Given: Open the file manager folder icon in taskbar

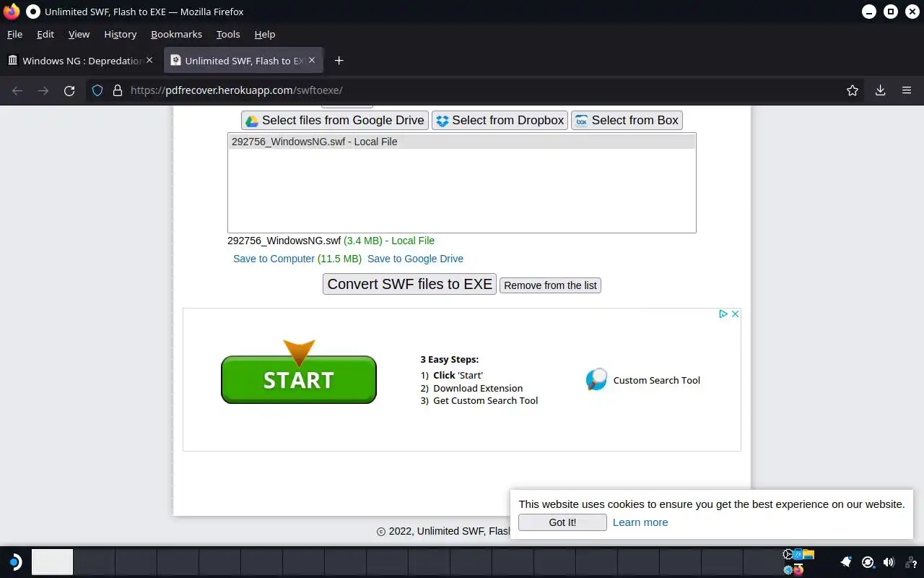Looking at the screenshot, I should pyautogui.click(x=808, y=554).
